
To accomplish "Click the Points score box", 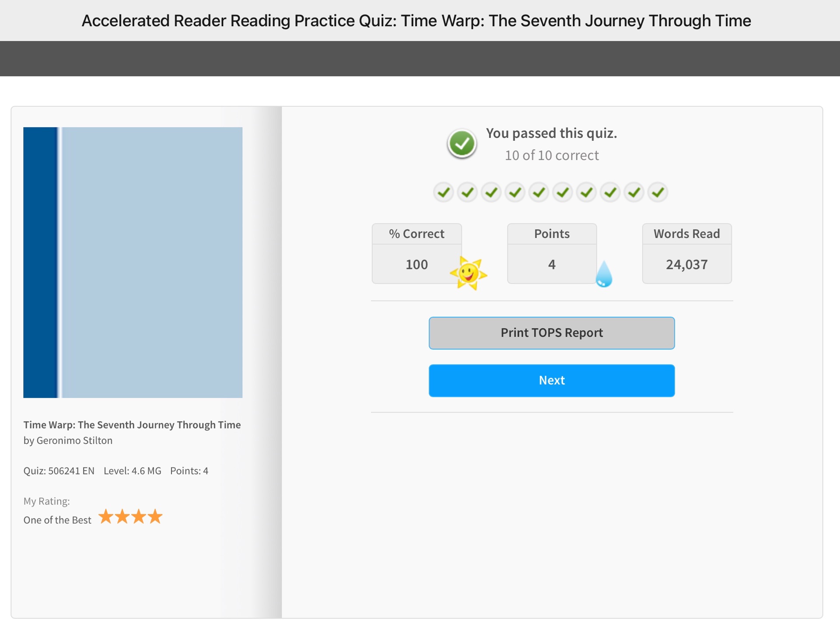I will [552, 254].
